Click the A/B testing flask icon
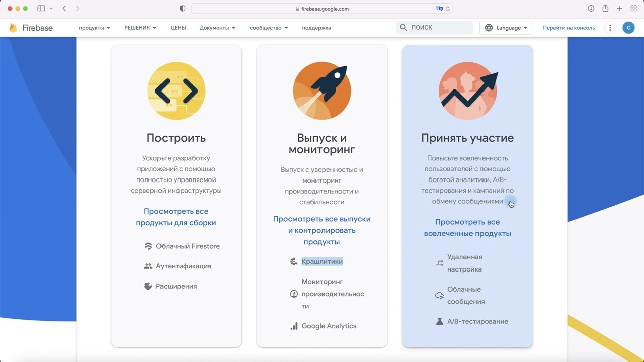This screenshot has height=362, width=644. (x=440, y=321)
